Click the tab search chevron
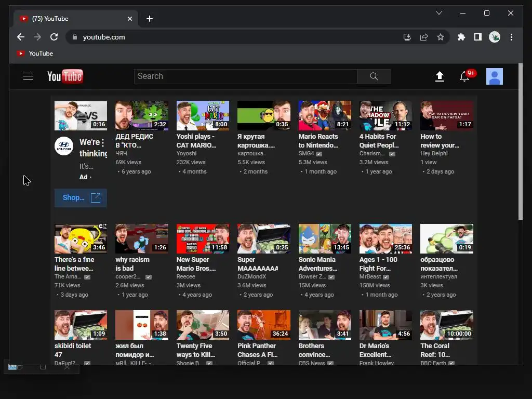Image resolution: width=532 pixels, height=399 pixels. 438,13
